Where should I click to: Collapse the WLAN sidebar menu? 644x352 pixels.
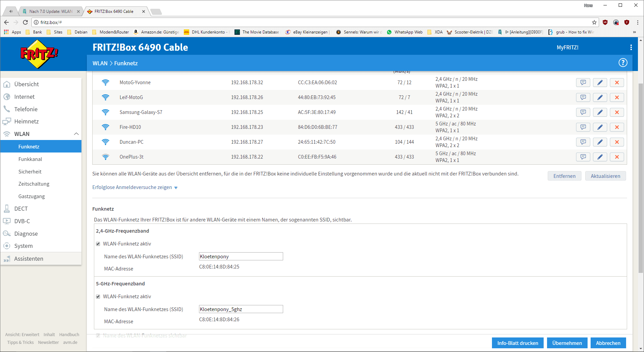pos(76,134)
